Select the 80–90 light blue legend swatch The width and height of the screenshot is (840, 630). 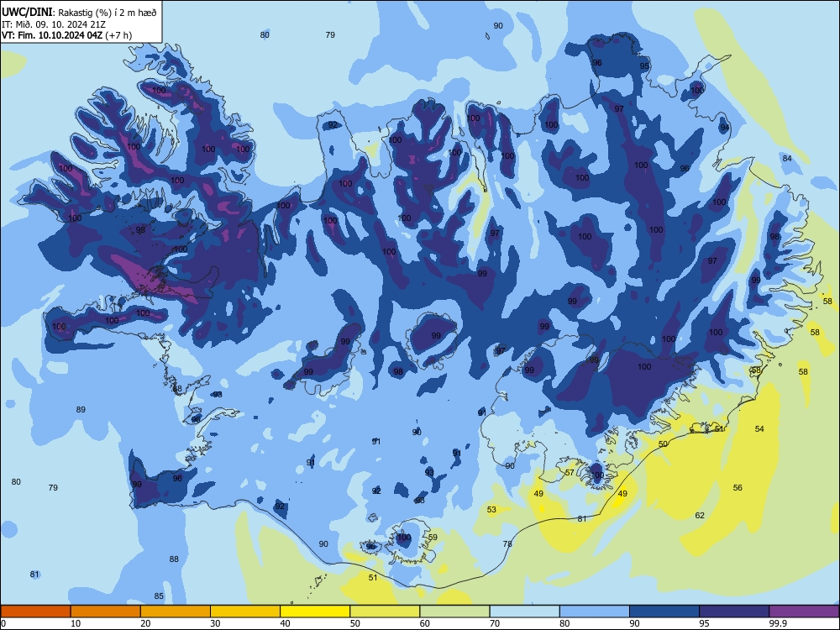pyautogui.click(x=595, y=612)
